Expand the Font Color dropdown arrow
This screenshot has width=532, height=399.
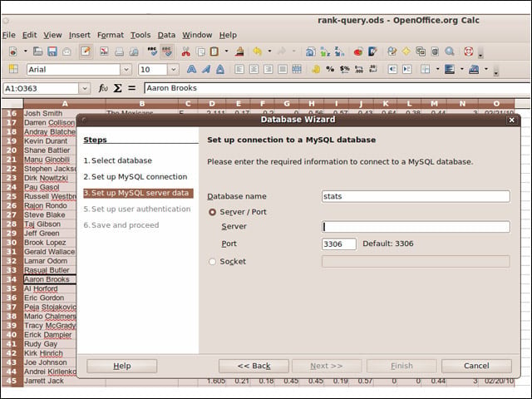(x=486, y=69)
